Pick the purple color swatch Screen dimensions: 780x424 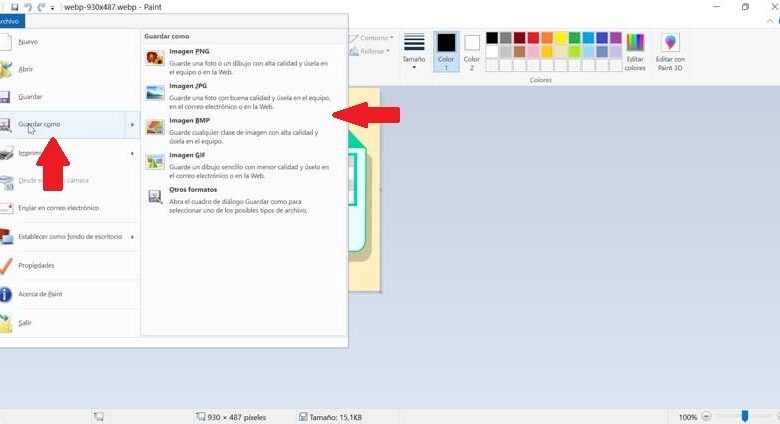tap(616, 38)
